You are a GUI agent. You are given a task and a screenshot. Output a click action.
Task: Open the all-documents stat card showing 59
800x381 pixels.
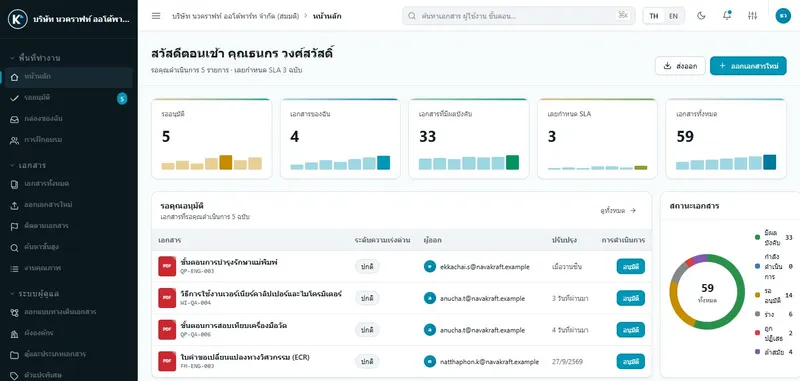[x=726, y=139]
